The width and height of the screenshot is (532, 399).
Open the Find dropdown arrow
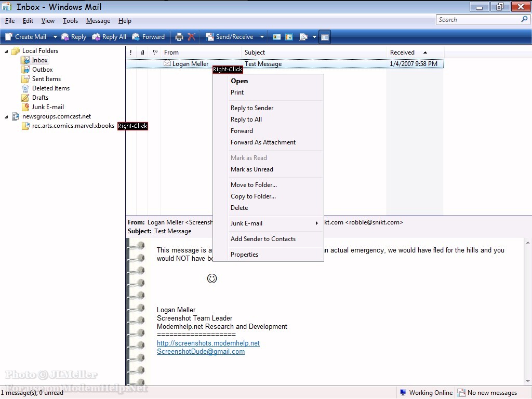(x=314, y=37)
